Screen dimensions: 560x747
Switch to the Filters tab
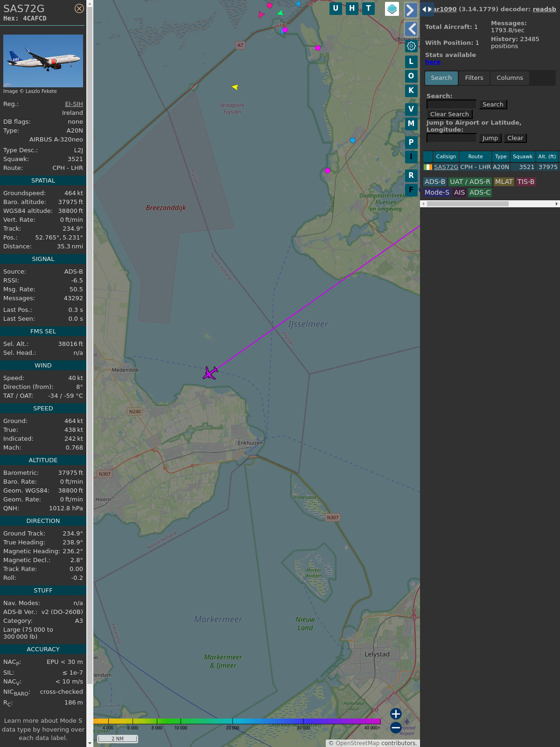coord(474,78)
